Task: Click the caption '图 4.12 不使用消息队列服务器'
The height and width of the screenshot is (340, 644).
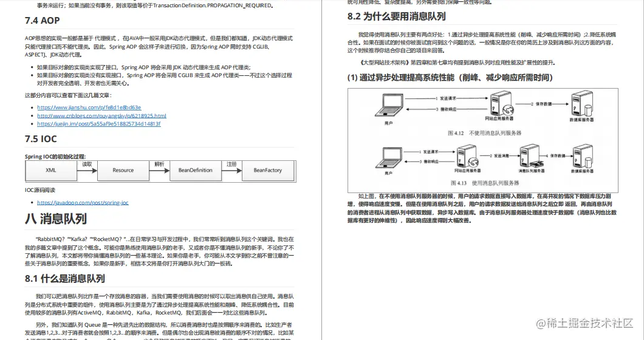Action: point(485,133)
